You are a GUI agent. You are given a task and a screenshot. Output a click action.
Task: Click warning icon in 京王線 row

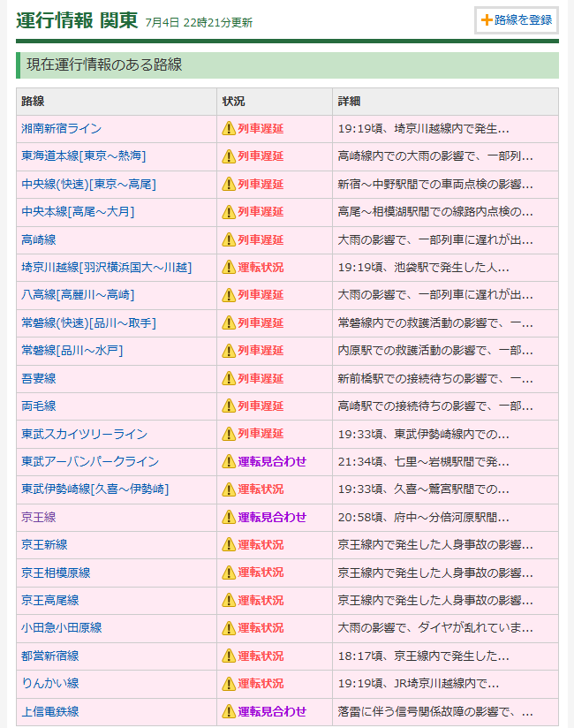tap(229, 517)
